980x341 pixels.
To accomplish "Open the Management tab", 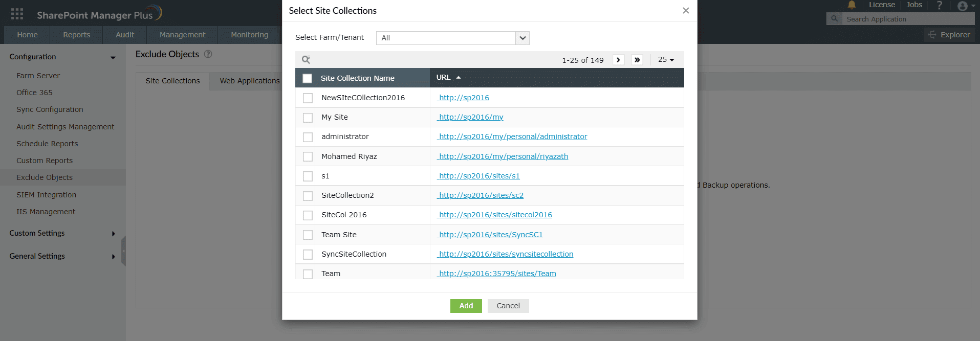I will [182, 35].
